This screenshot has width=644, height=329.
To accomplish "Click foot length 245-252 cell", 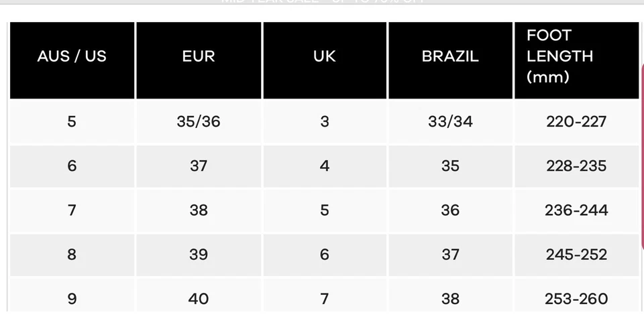I will coord(576,254).
